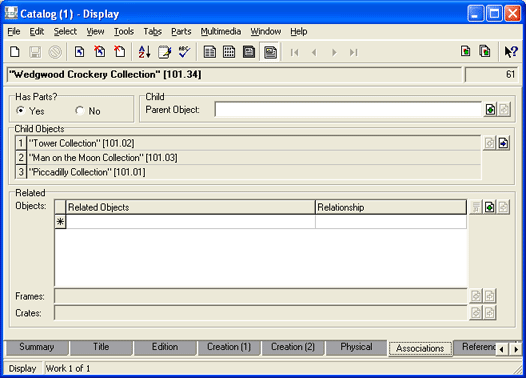Click the greyed rightmost icon beside Relationship column
Image resolution: width=526 pixels, height=378 pixels.
[503, 207]
